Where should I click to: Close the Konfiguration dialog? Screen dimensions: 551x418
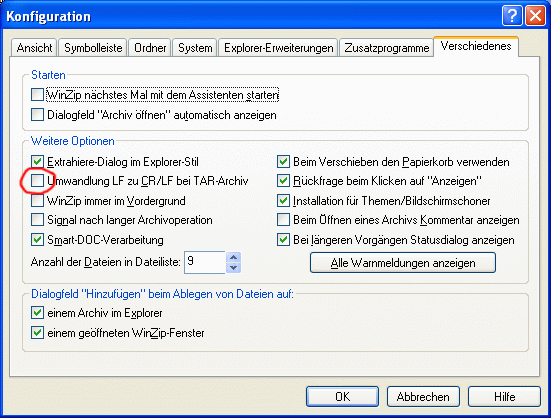pyautogui.click(x=535, y=16)
